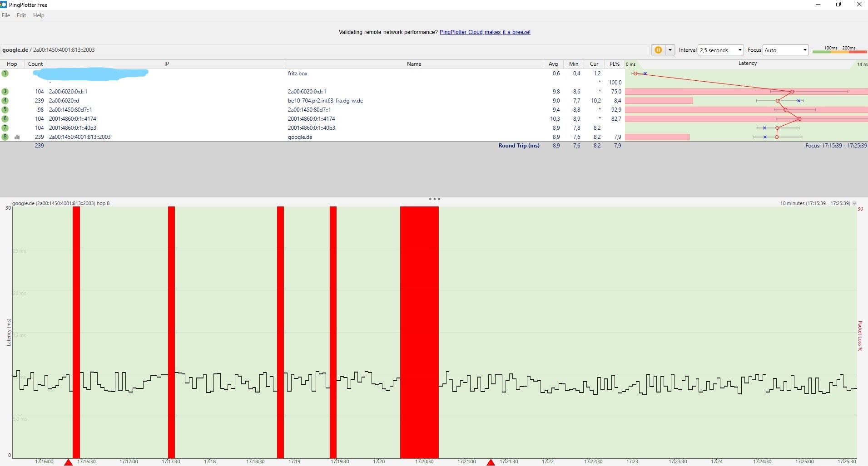Image resolution: width=868 pixels, height=466 pixels.
Task: Pause tracing with the orange pause button
Action: click(658, 50)
